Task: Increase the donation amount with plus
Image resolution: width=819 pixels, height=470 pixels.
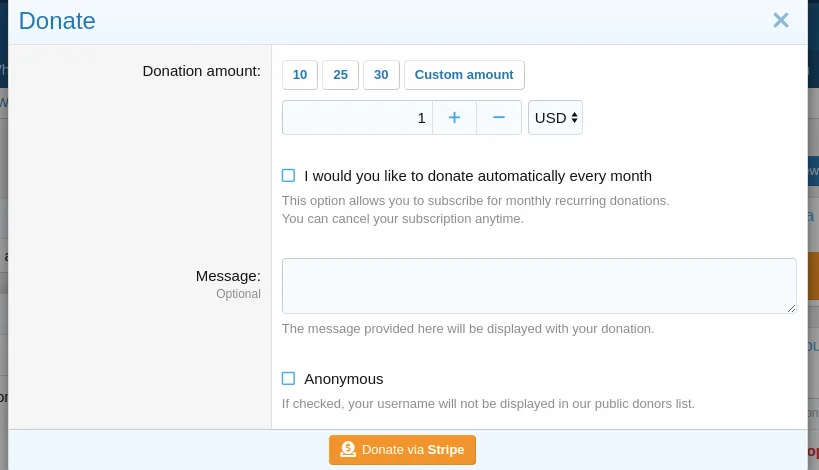Action: [454, 117]
